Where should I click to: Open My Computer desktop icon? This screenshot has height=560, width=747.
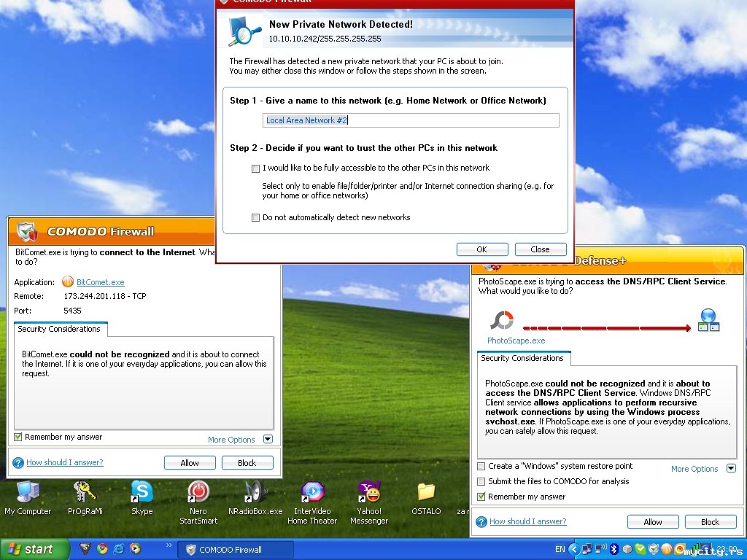point(28,498)
